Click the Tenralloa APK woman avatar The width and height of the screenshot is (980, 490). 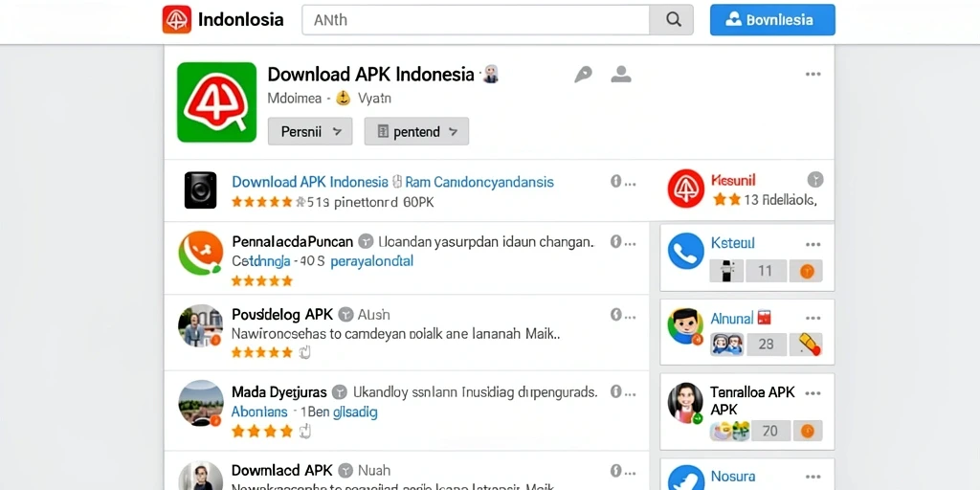[685, 403]
